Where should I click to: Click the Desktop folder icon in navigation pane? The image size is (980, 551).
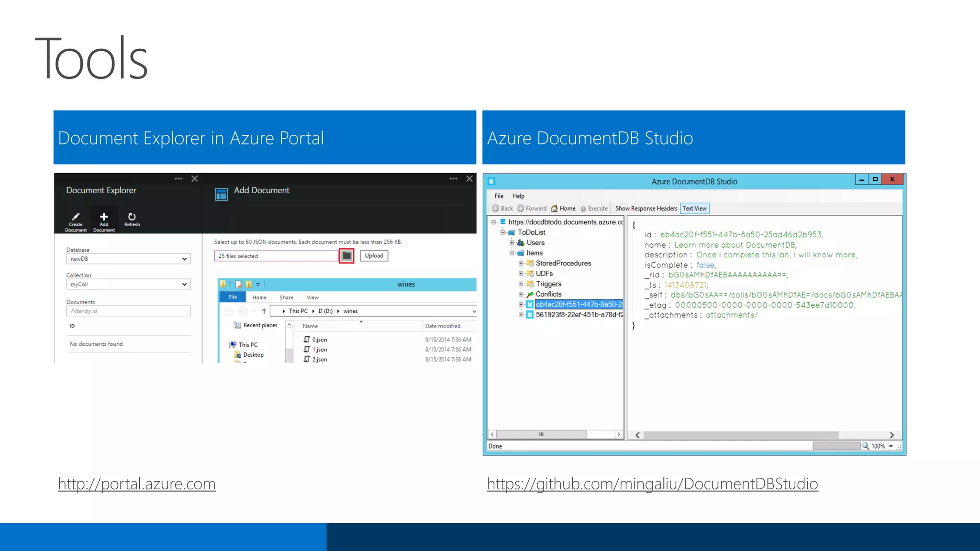[x=237, y=355]
